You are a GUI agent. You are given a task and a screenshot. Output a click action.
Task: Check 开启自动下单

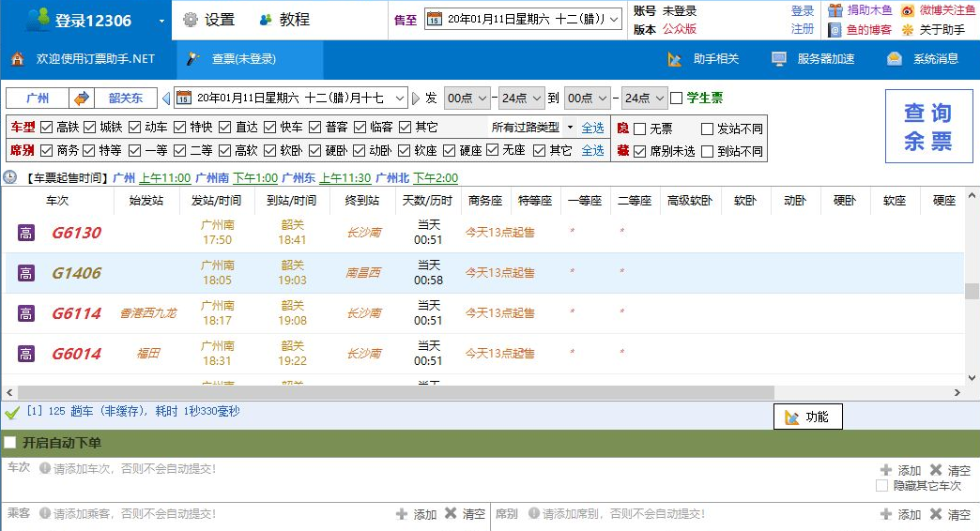(10, 443)
